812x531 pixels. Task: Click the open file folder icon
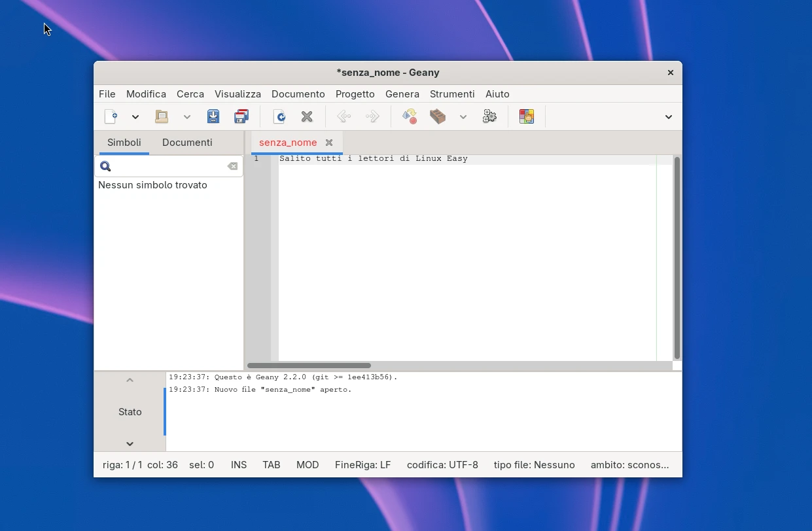[x=162, y=116]
